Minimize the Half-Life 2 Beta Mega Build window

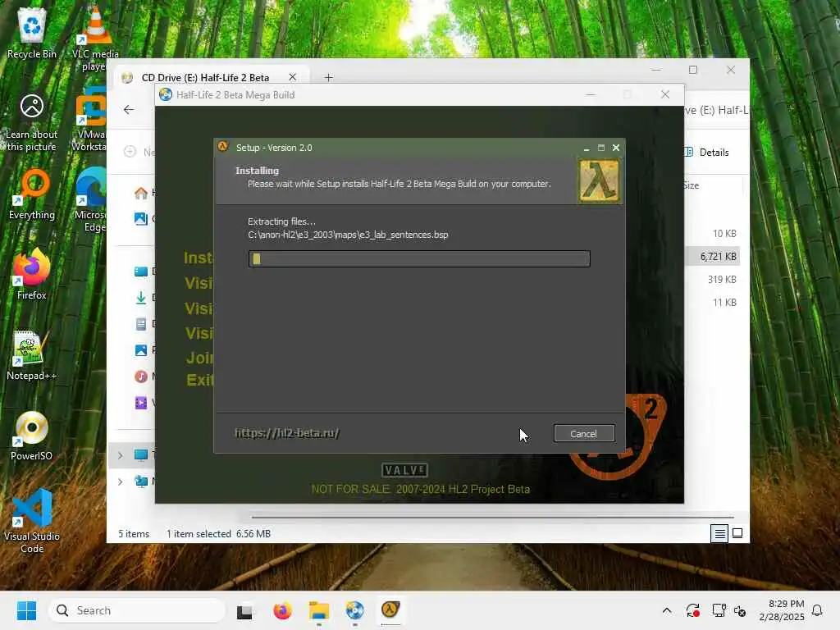tap(591, 95)
